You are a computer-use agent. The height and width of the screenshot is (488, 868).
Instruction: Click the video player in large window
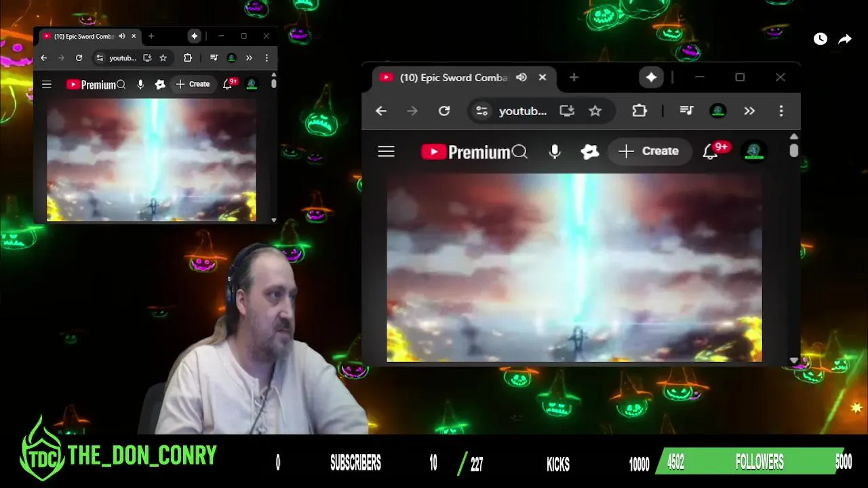pyautogui.click(x=574, y=268)
